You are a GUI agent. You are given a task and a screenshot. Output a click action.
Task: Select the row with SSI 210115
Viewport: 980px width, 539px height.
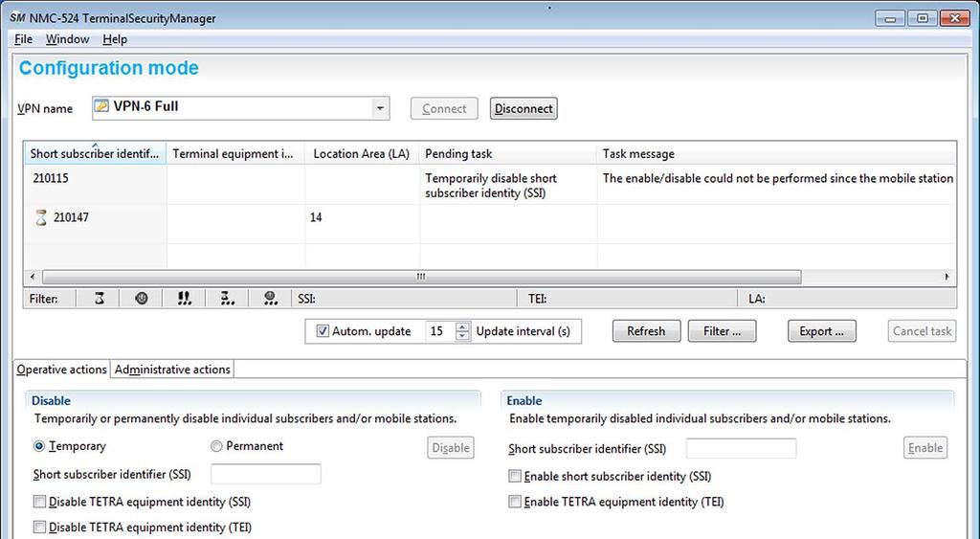tap(490, 185)
